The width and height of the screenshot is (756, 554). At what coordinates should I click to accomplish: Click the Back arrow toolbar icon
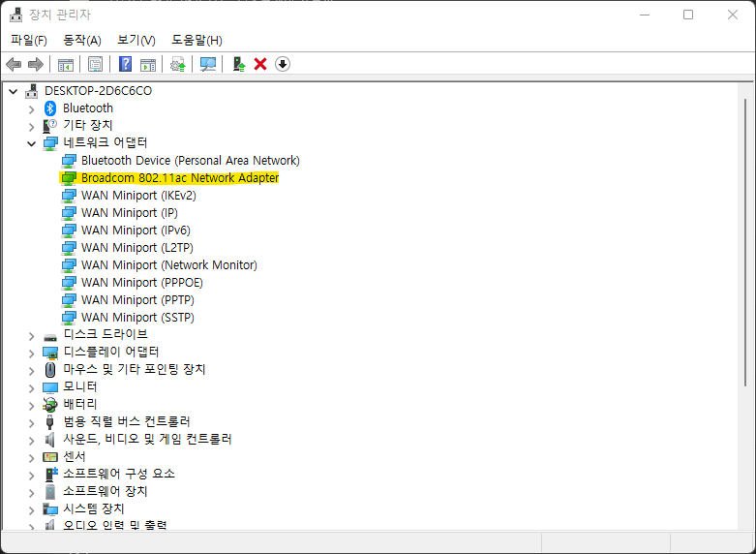[x=14, y=64]
